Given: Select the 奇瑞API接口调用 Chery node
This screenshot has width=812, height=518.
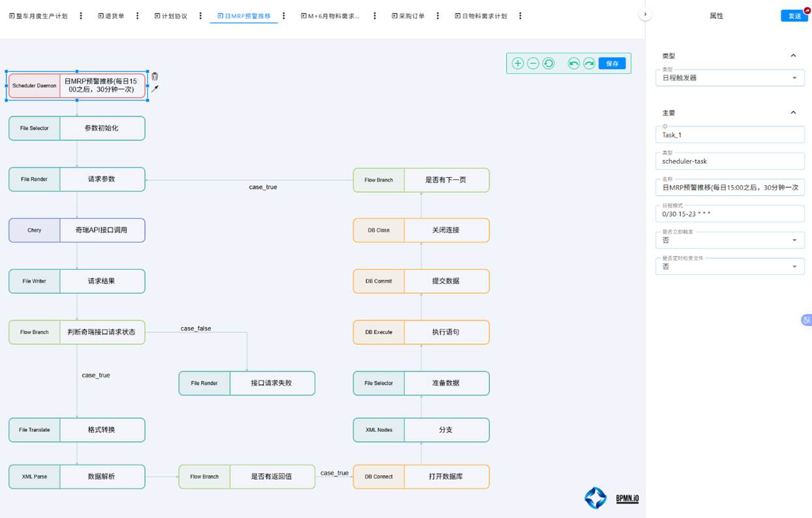Looking at the screenshot, I should [77, 230].
